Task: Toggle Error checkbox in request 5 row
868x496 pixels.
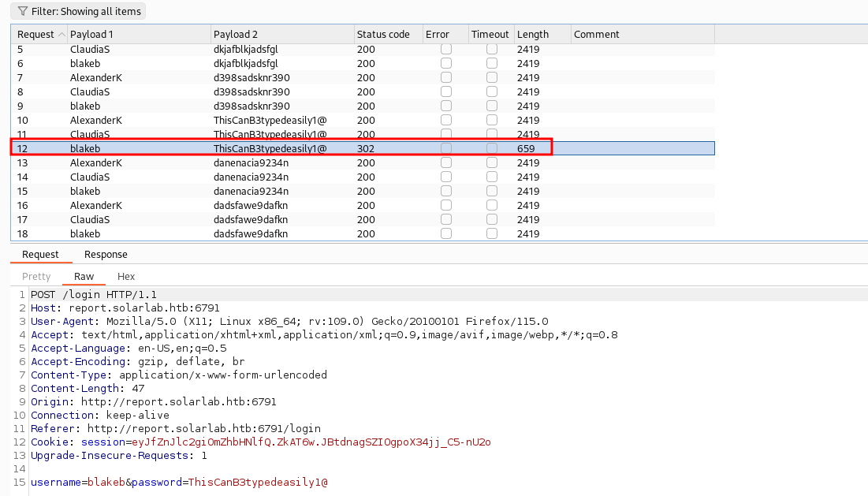Action: coord(446,49)
